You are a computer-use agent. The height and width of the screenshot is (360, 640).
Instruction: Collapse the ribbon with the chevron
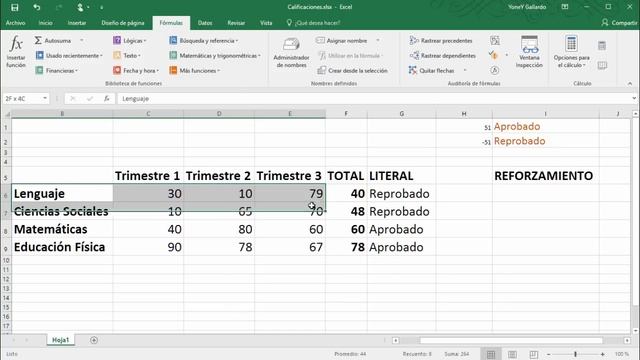tap(630, 83)
